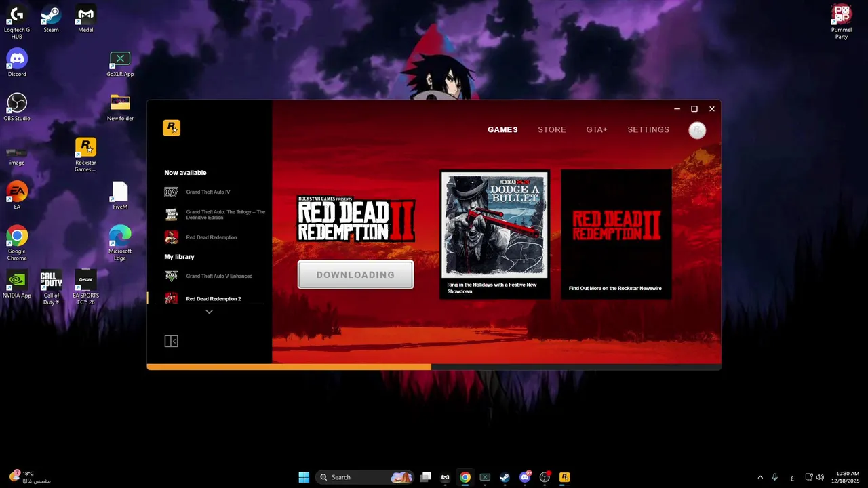
Task: Switch to the GAMES tab
Action: click(x=502, y=129)
